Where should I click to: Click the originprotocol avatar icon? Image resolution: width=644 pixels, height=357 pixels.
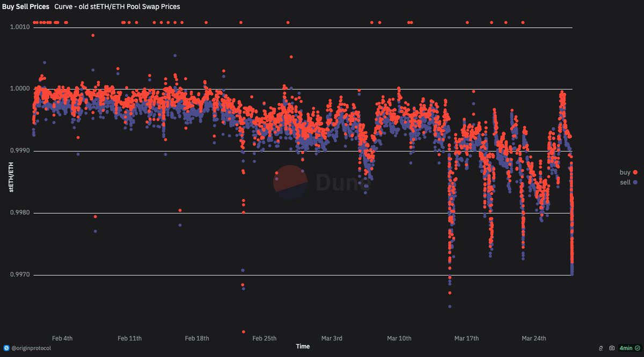point(6,348)
